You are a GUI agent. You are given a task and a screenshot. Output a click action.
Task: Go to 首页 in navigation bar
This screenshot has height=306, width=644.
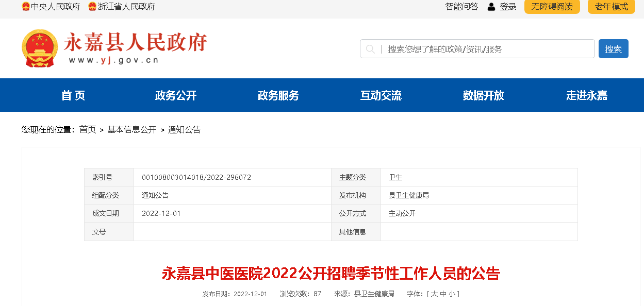(73, 95)
